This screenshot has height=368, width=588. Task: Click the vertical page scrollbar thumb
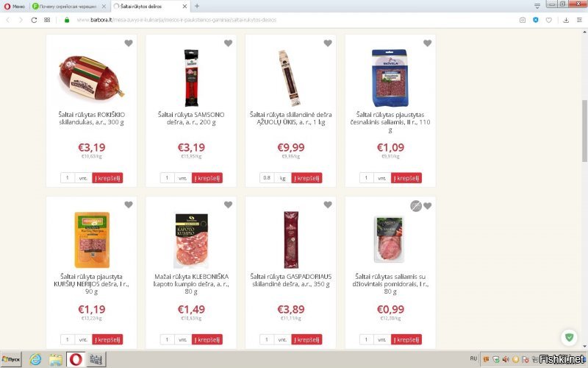[x=584, y=131]
